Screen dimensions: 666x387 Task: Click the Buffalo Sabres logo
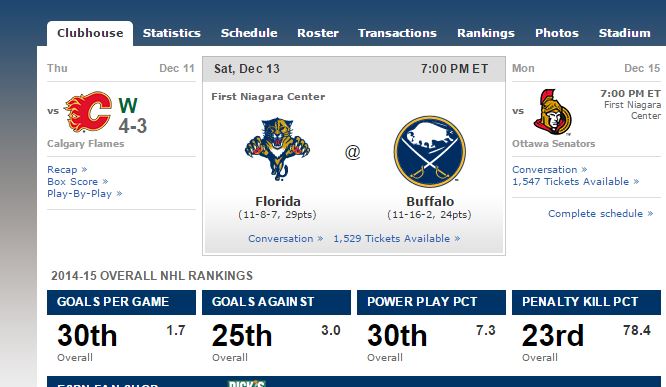(429, 152)
